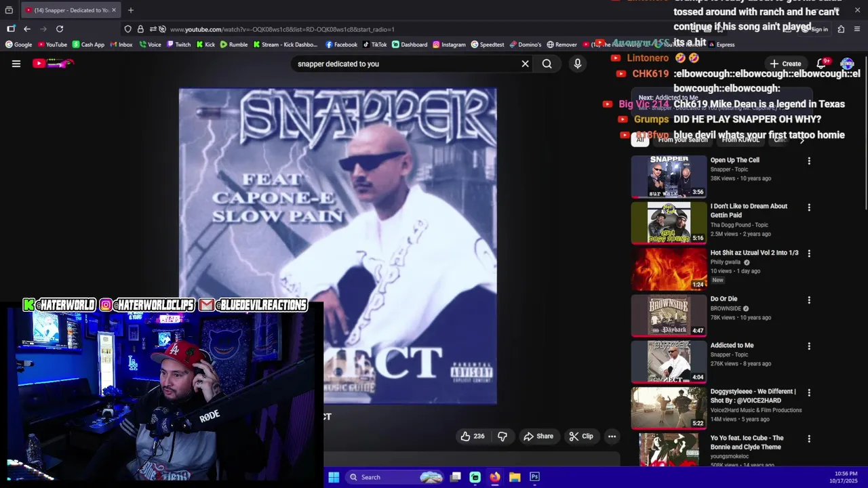Open File Explorer from the taskbar

pos(515,477)
